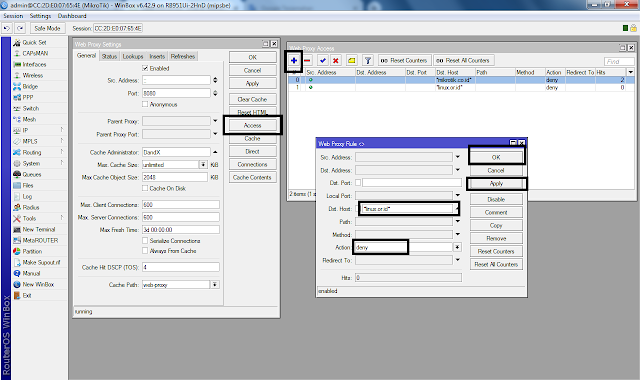Open Switch in sidebar

click(31, 109)
